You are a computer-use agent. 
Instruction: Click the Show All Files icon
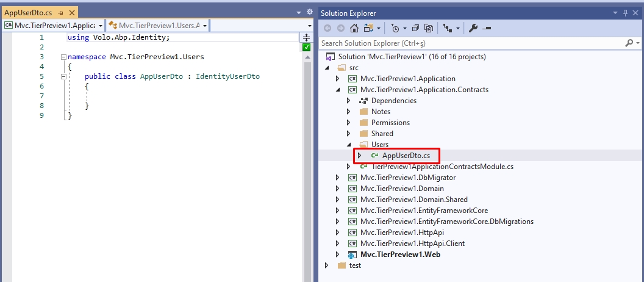(429, 28)
